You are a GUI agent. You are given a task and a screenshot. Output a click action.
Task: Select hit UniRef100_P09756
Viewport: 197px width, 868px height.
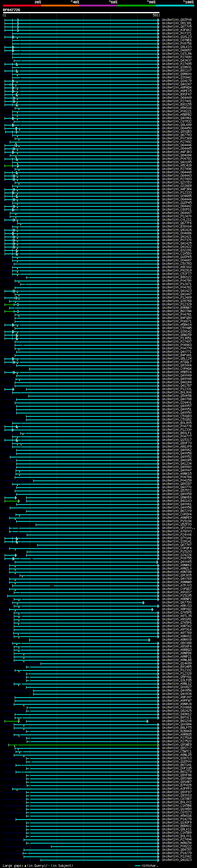[177, 43]
